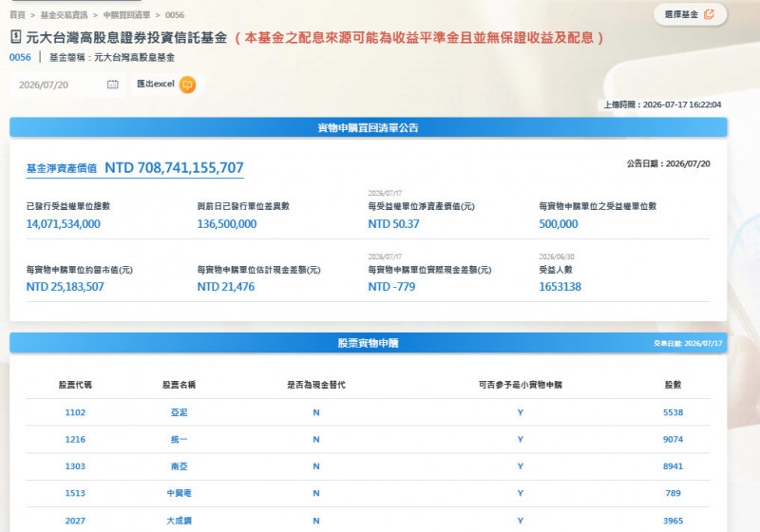Click stock code 1216
The image size is (760, 532).
(x=75, y=440)
